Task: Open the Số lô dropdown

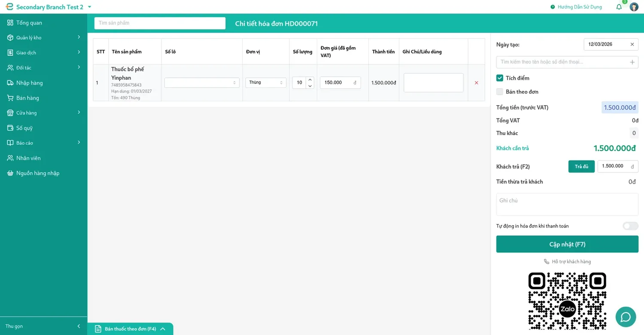Action: point(202,83)
